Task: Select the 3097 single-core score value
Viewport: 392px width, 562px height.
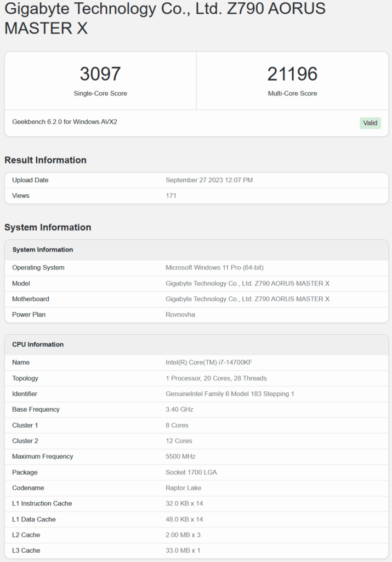Action: click(x=100, y=74)
